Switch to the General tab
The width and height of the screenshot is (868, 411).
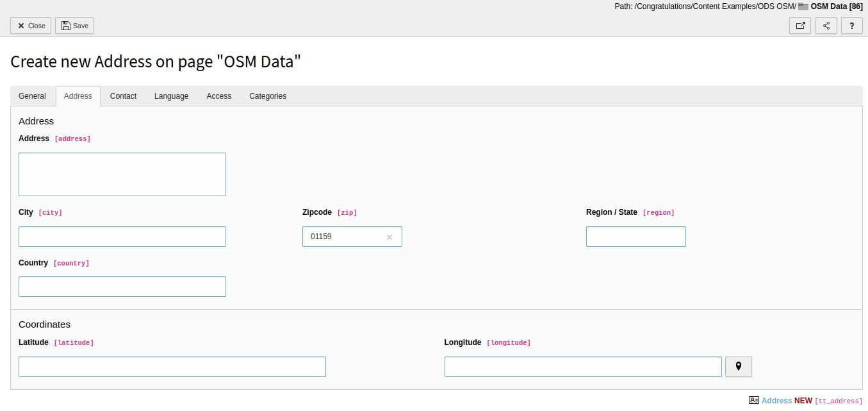click(x=32, y=96)
